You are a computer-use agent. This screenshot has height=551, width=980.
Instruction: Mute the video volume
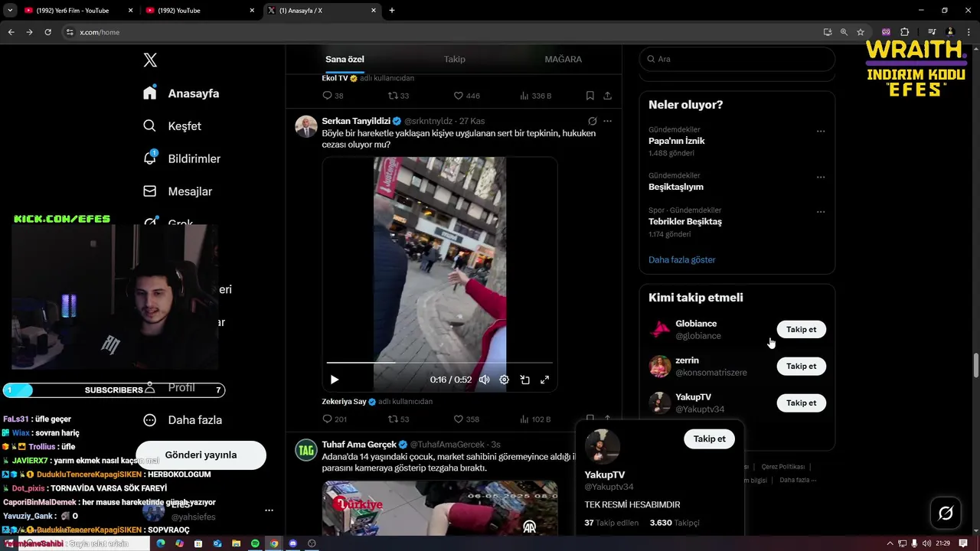pos(484,380)
